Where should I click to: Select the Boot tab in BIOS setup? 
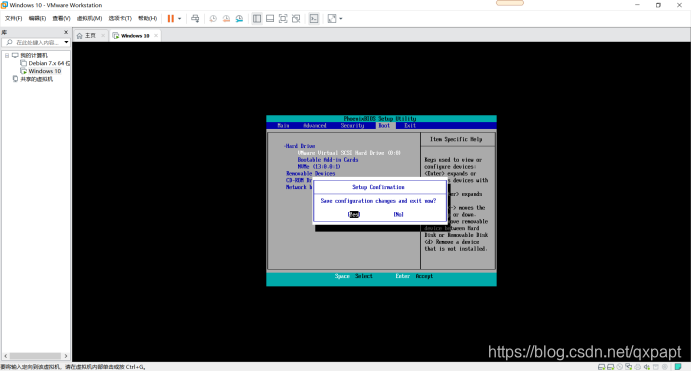tap(384, 126)
